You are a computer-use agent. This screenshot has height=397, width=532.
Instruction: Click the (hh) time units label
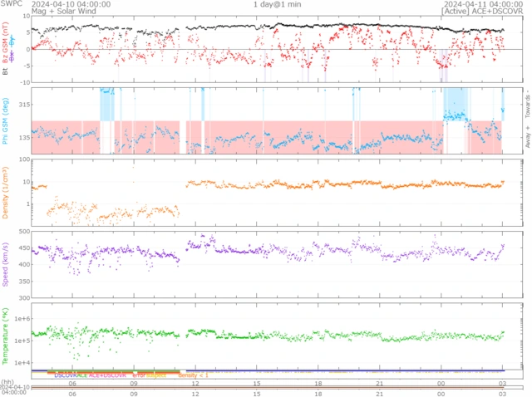point(7,380)
